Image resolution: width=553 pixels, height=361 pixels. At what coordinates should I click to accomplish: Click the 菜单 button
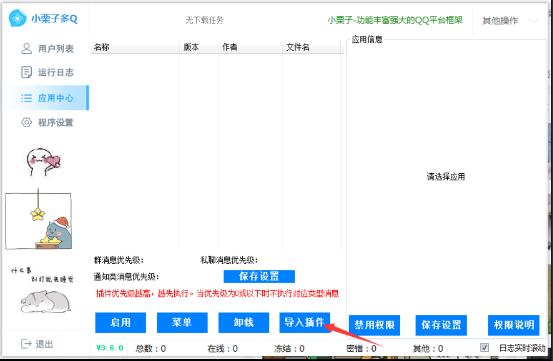pyautogui.click(x=182, y=322)
